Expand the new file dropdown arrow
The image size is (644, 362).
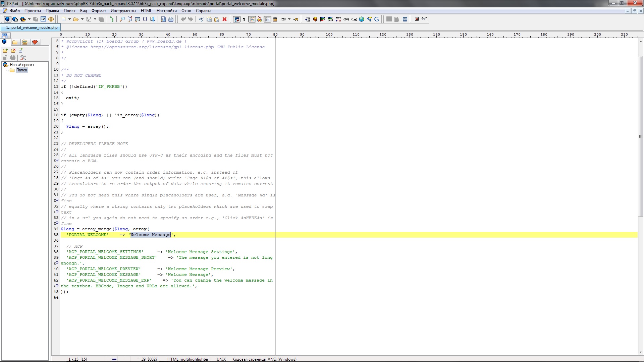pyautogui.click(x=69, y=19)
